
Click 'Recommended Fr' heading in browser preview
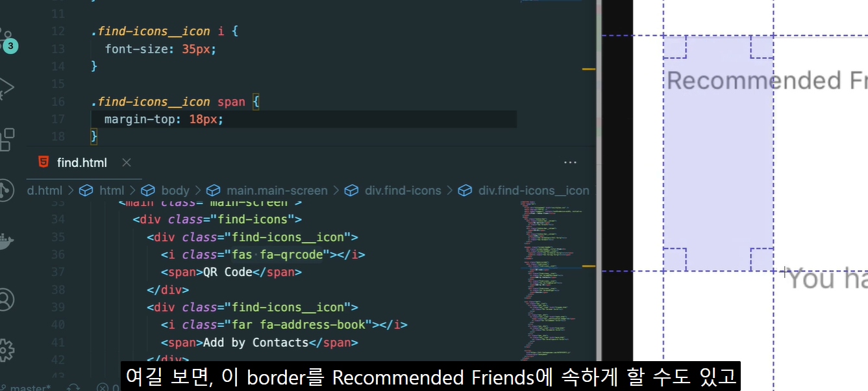tap(767, 81)
